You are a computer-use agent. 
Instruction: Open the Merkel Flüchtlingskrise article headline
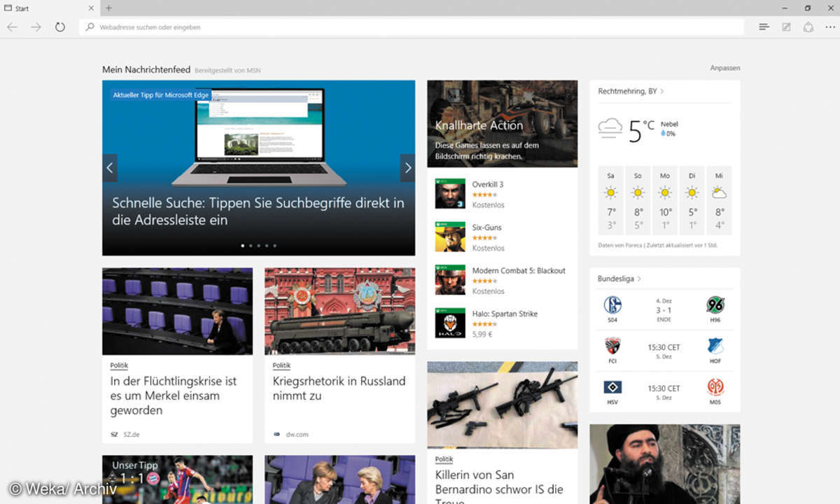pos(174,395)
